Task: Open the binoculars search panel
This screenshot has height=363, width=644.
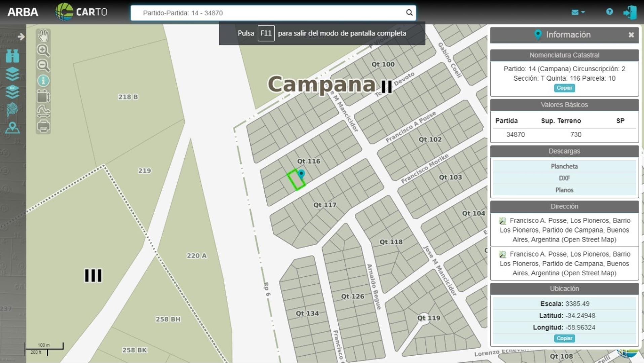Action: (12, 56)
